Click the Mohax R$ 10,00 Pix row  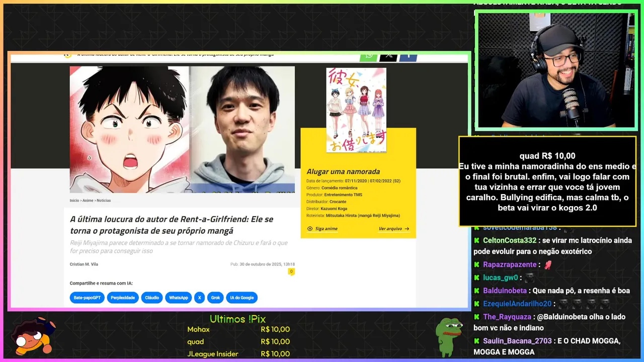(238, 330)
